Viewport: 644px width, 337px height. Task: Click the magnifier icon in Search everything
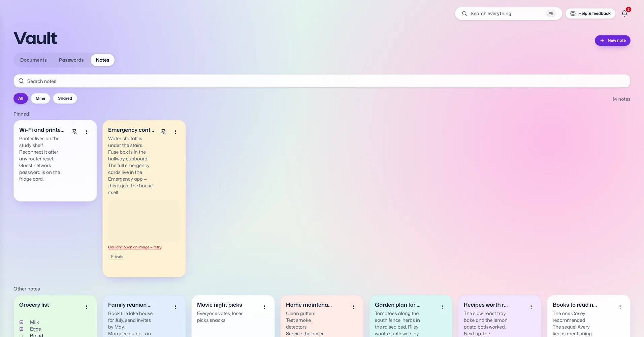[464, 13]
